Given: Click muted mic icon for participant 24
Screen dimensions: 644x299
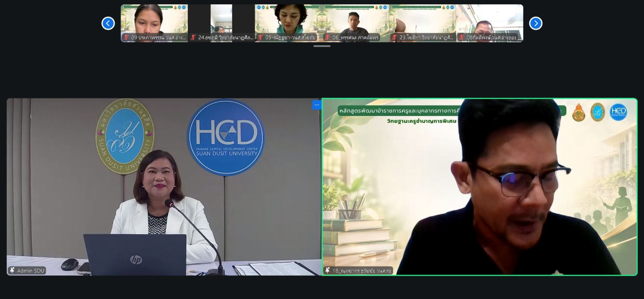Looking at the screenshot, I should pos(193,37).
